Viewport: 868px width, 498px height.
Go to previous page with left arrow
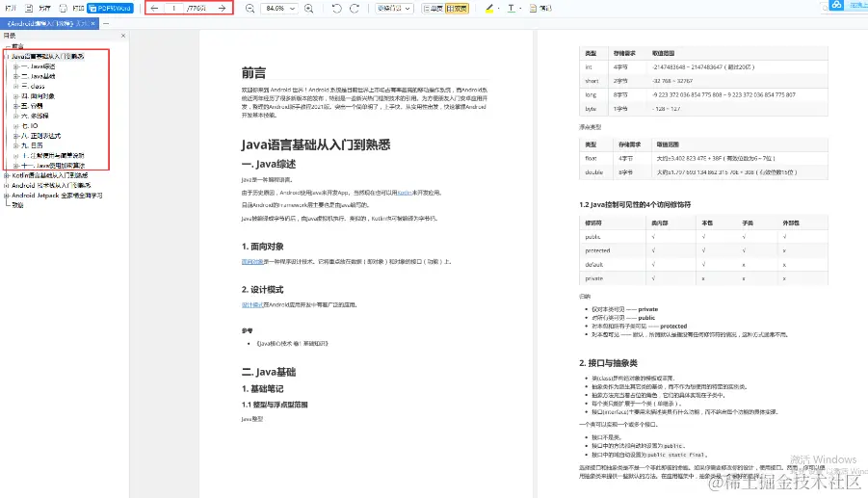click(x=154, y=9)
